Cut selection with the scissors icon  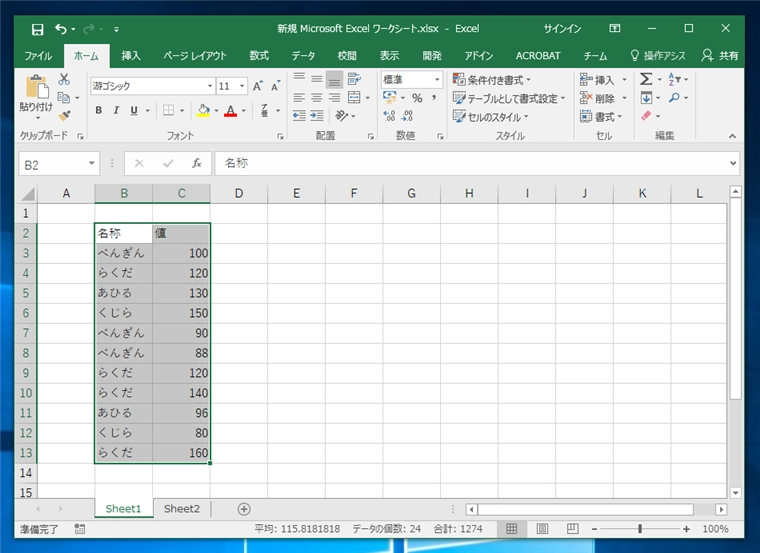click(64, 79)
